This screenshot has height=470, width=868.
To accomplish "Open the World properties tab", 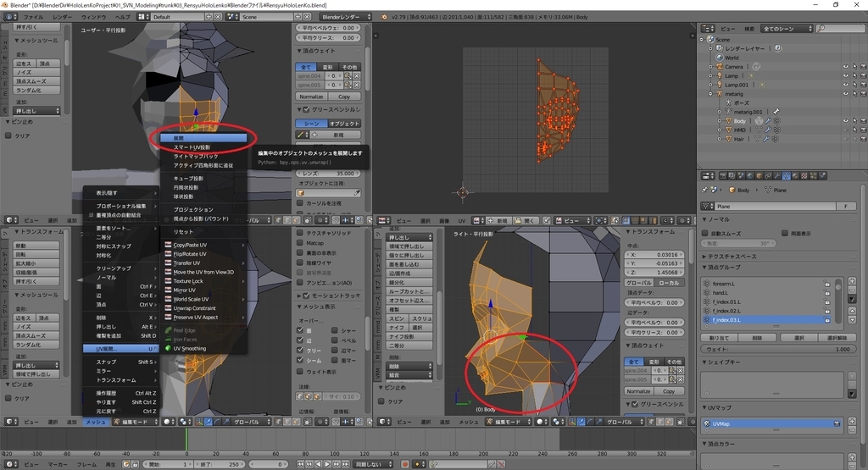I will [750, 176].
